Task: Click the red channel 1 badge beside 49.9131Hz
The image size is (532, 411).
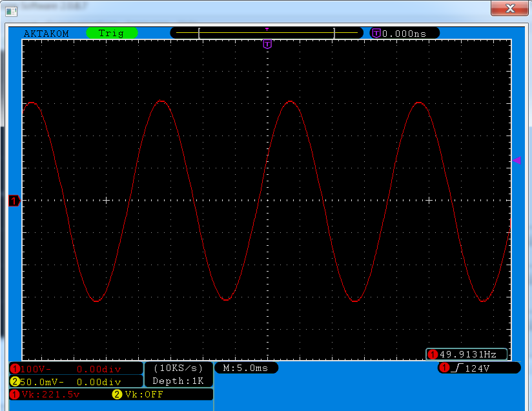Action: click(x=433, y=354)
